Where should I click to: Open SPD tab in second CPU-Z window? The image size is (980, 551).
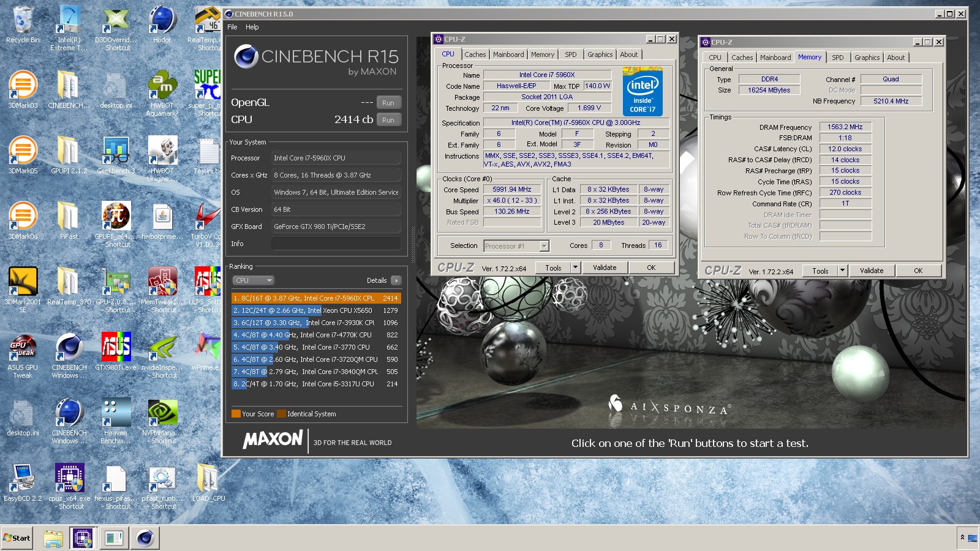(837, 58)
